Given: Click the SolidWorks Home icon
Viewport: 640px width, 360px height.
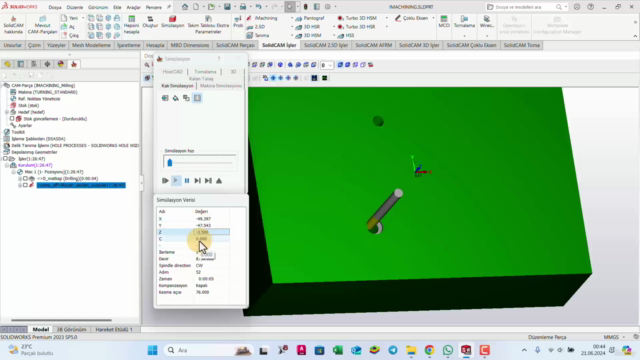Looking at the screenshot, I should (x=185, y=7).
